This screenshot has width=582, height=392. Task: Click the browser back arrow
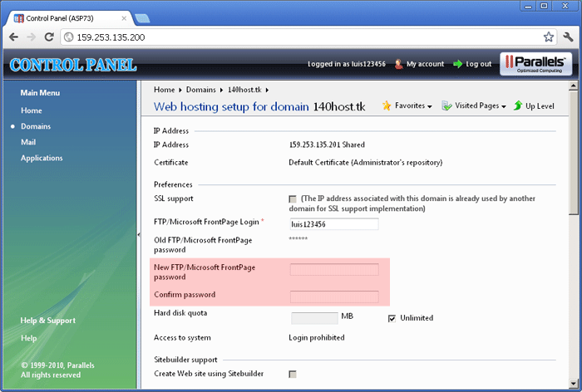click(x=14, y=37)
